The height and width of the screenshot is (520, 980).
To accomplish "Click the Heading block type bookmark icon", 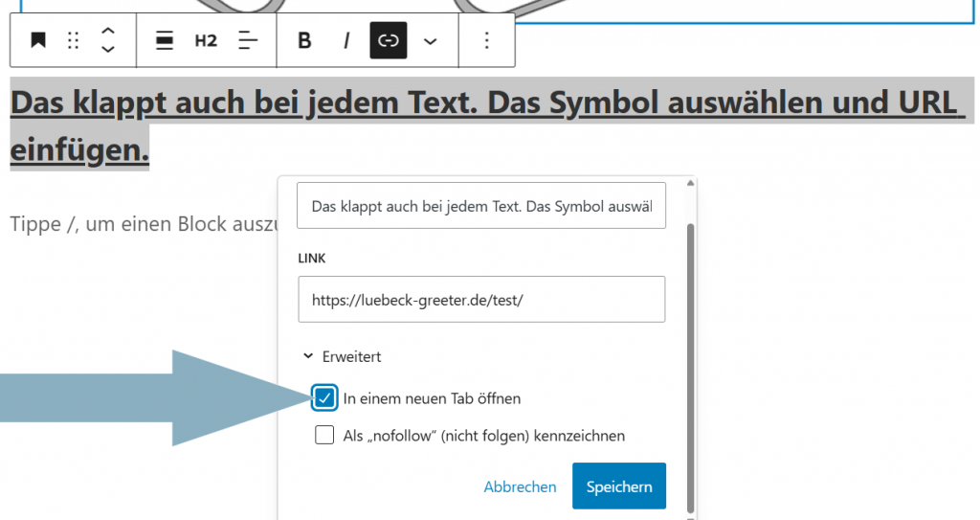I will coord(37,40).
